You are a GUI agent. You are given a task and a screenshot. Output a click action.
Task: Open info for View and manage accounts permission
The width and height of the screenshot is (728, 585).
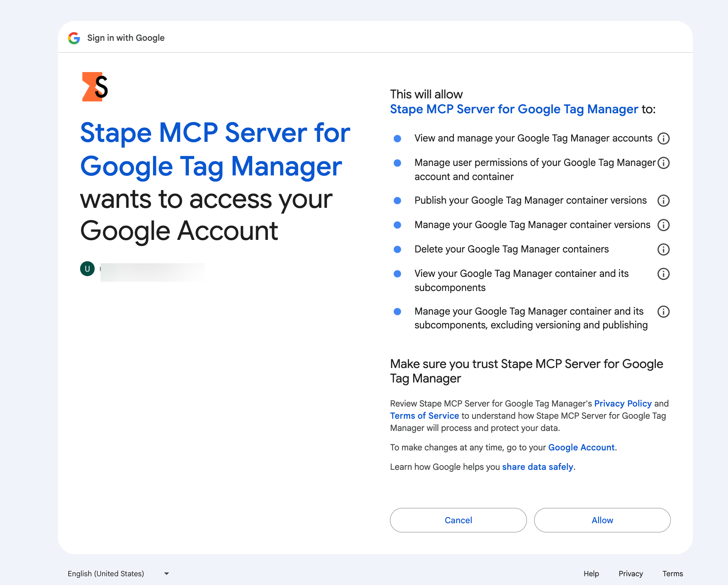tap(664, 138)
